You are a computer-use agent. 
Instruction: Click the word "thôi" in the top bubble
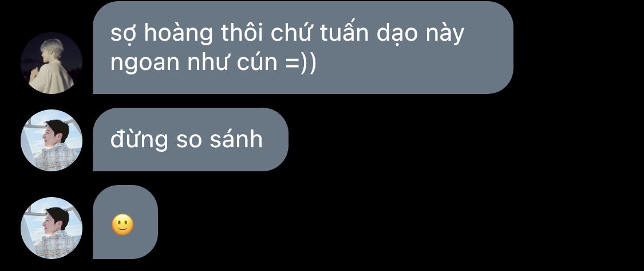pyautogui.click(x=242, y=33)
